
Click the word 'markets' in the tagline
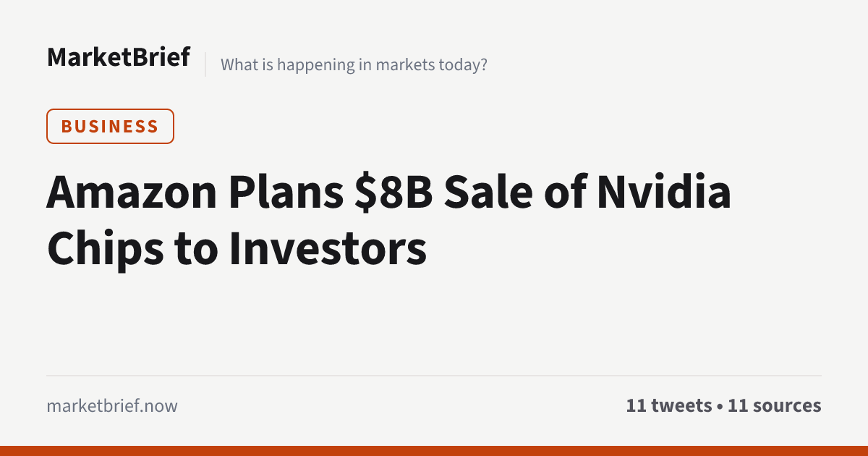tap(408, 64)
